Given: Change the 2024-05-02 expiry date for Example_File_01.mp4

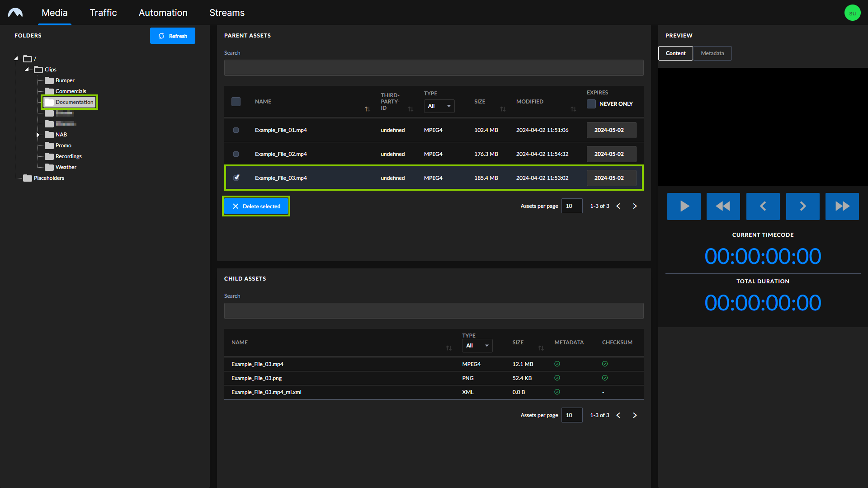Looking at the screenshot, I should coord(611,130).
